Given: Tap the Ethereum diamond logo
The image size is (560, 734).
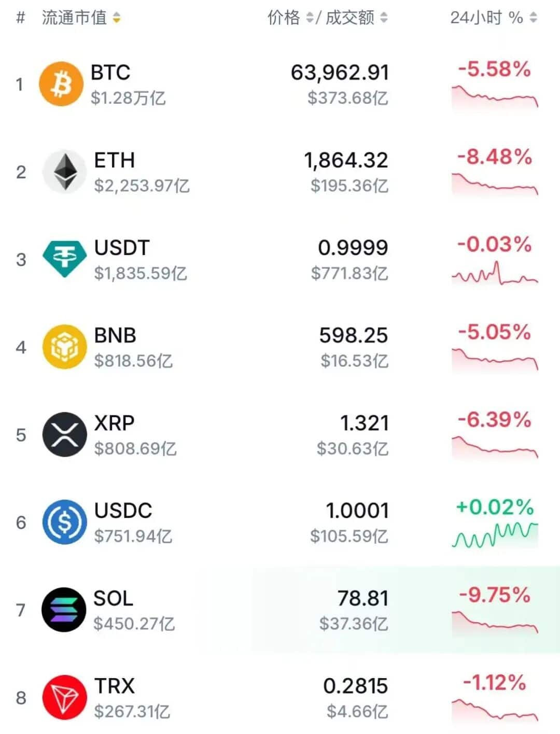Looking at the screenshot, I should [x=65, y=172].
